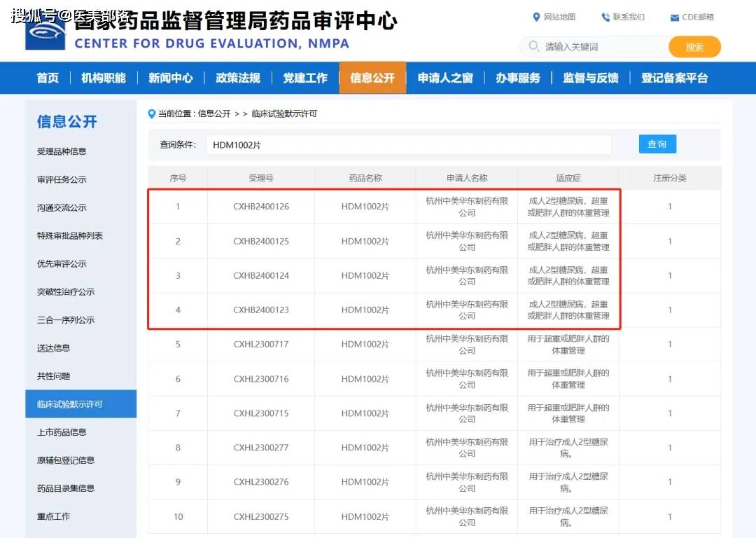Click the location pin before 当前位置
The height and width of the screenshot is (538, 756).
151,113
